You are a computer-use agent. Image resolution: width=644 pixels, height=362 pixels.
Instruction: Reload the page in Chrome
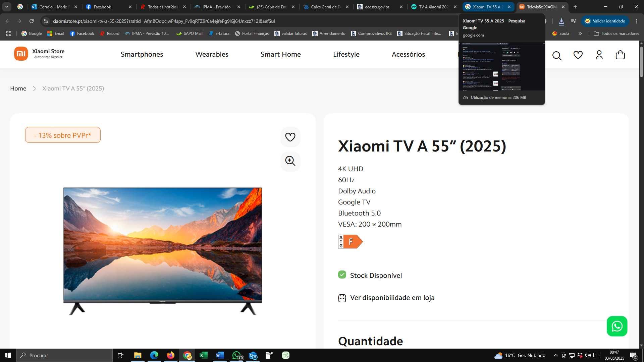[32, 21]
